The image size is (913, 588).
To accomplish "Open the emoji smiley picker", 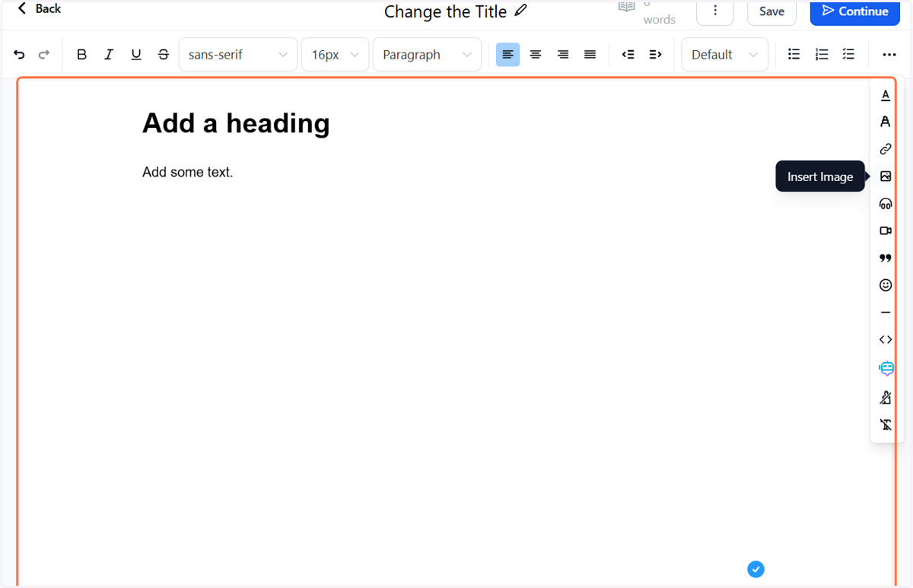I will tap(886, 285).
